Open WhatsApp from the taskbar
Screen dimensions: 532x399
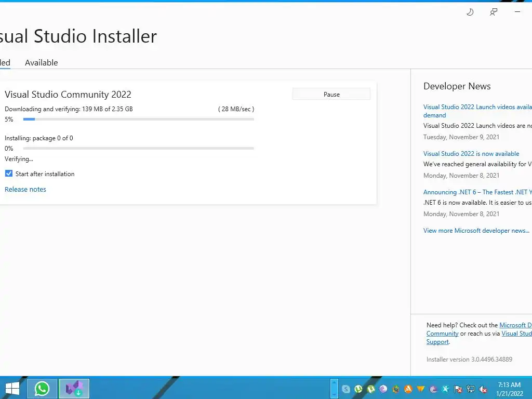42,389
